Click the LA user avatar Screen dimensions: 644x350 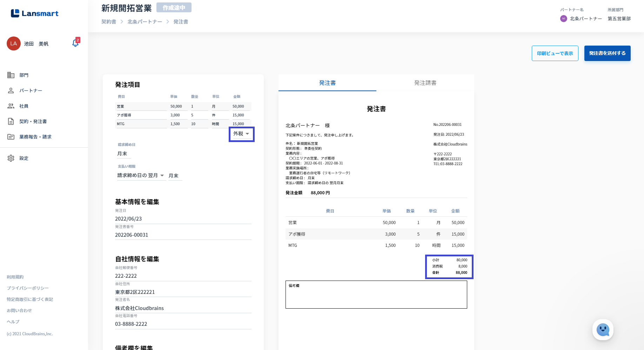tap(14, 43)
